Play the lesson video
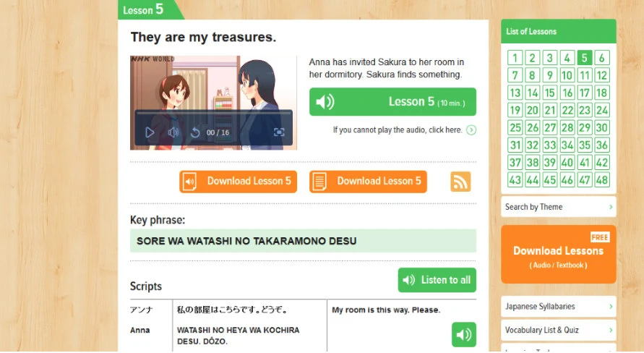This screenshot has height=353, width=644. (150, 132)
